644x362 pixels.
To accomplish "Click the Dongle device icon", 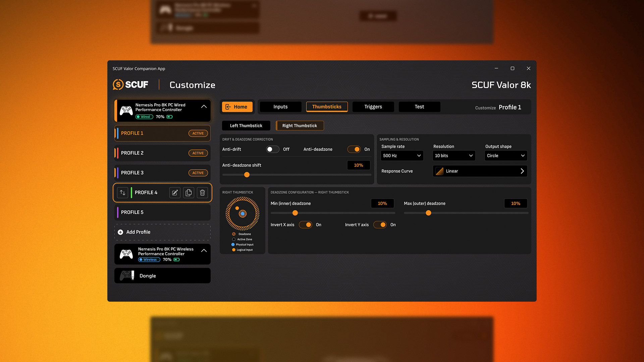I will (x=127, y=276).
